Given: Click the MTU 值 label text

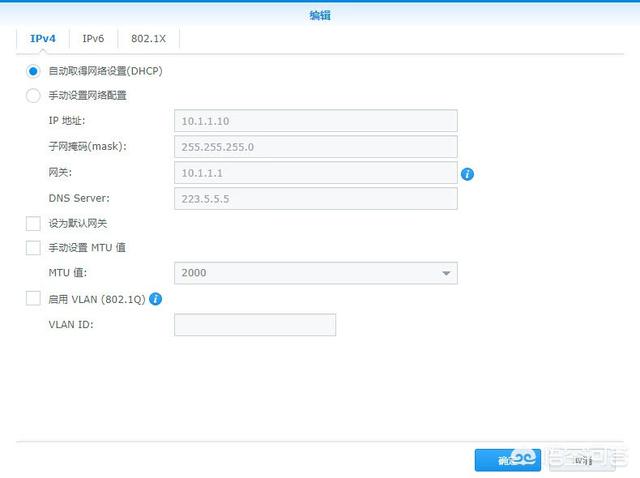Looking at the screenshot, I should (69, 273).
